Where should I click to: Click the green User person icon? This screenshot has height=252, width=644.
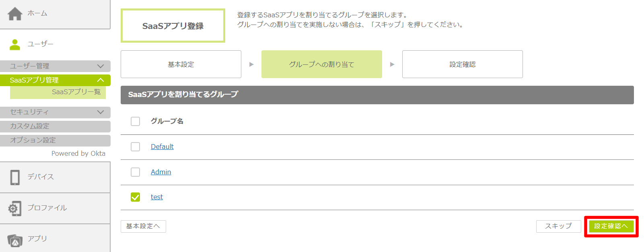point(15,44)
